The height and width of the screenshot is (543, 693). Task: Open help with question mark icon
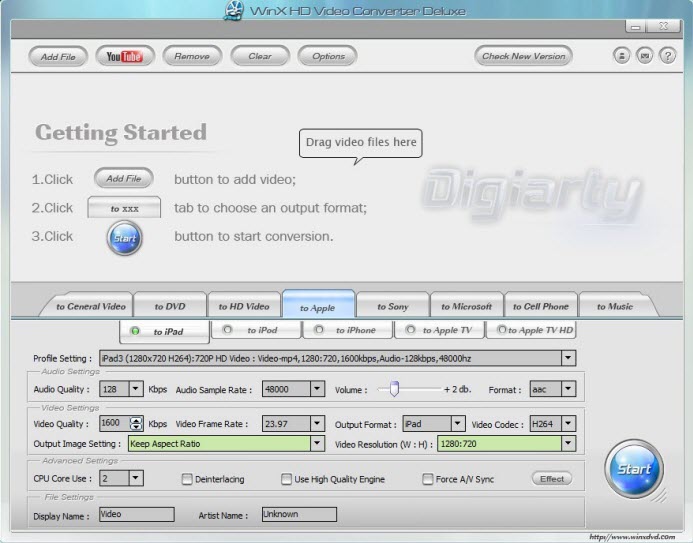pyautogui.click(x=667, y=56)
